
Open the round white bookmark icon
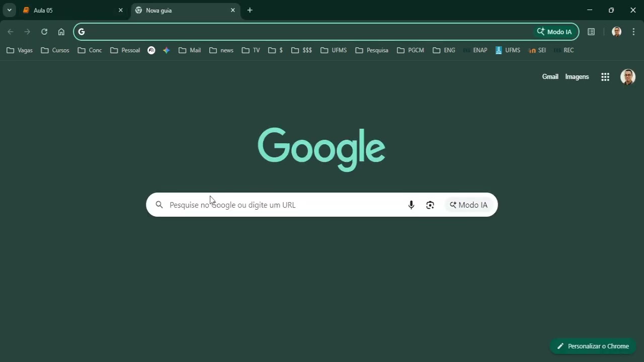pos(151,50)
